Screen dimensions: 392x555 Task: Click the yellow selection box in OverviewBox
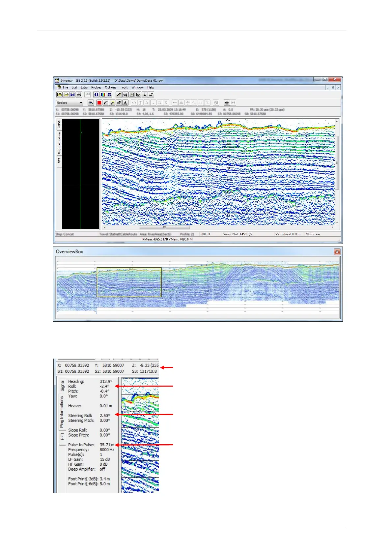coord(129,282)
